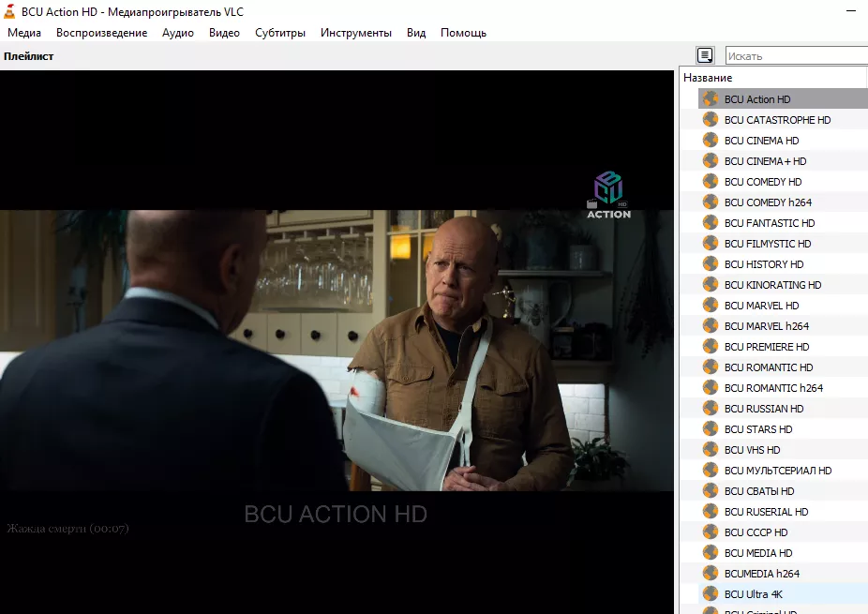Select the BCUMEDIA h264 playlist entry
Image resolution: width=868 pixels, height=614 pixels.
click(783, 574)
